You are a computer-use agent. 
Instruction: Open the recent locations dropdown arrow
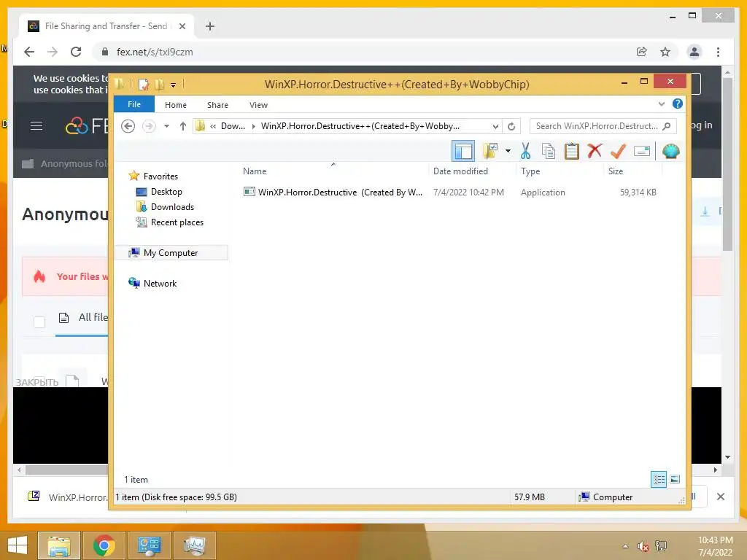point(166,126)
